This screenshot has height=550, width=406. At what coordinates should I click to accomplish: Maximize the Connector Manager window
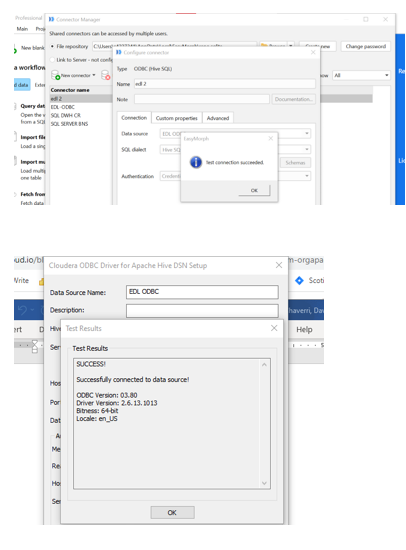366,19
